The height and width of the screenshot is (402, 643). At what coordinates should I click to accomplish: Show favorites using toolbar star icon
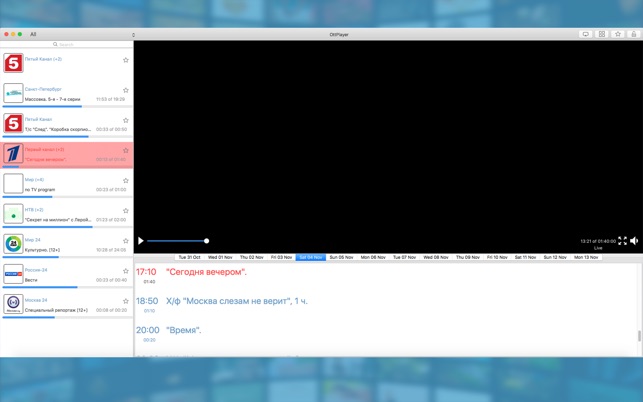[618, 34]
